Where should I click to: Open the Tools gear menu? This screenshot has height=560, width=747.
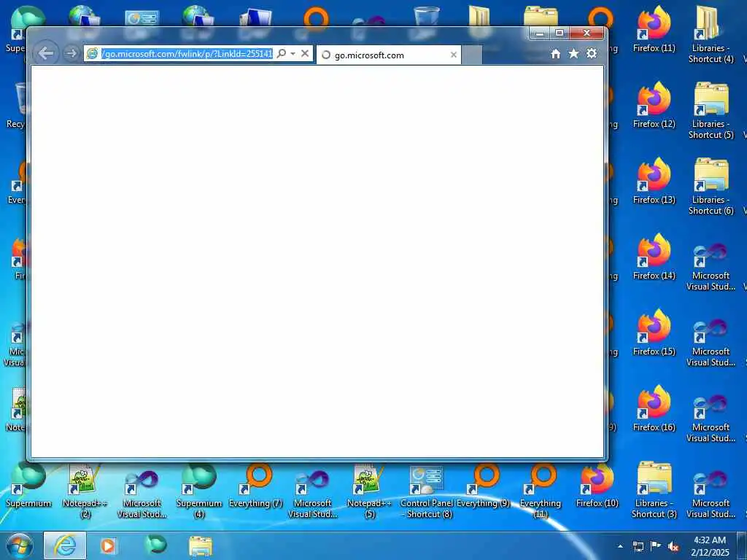(x=592, y=54)
